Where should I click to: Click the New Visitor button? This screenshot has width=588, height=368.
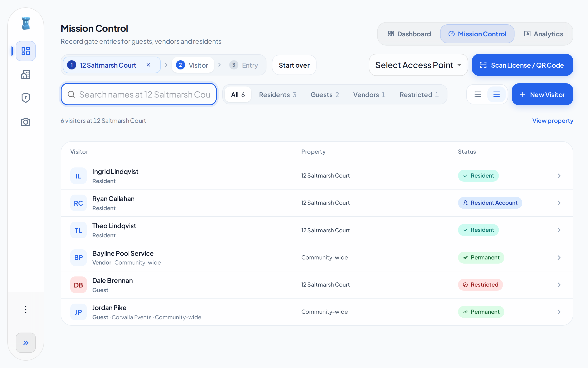[542, 95]
